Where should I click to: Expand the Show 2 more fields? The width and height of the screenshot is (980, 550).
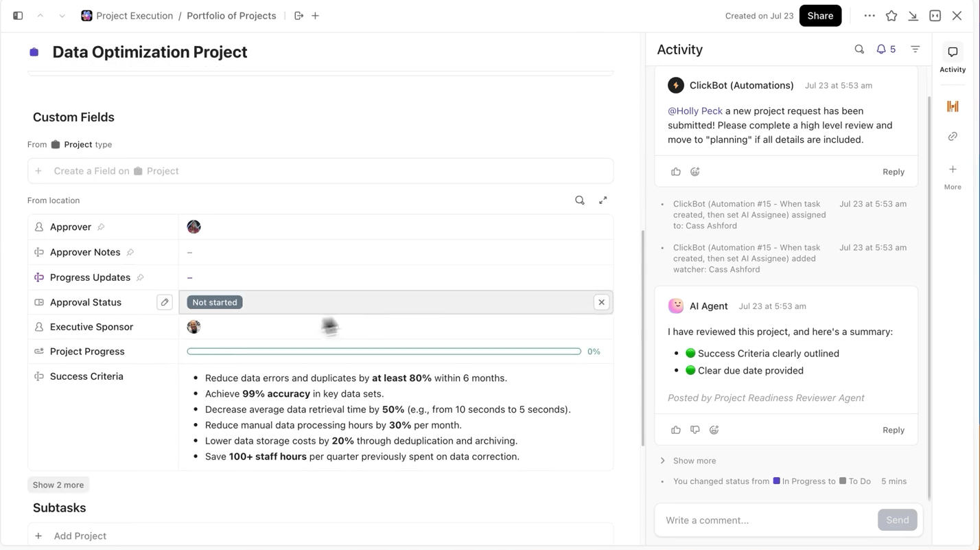[58, 485]
